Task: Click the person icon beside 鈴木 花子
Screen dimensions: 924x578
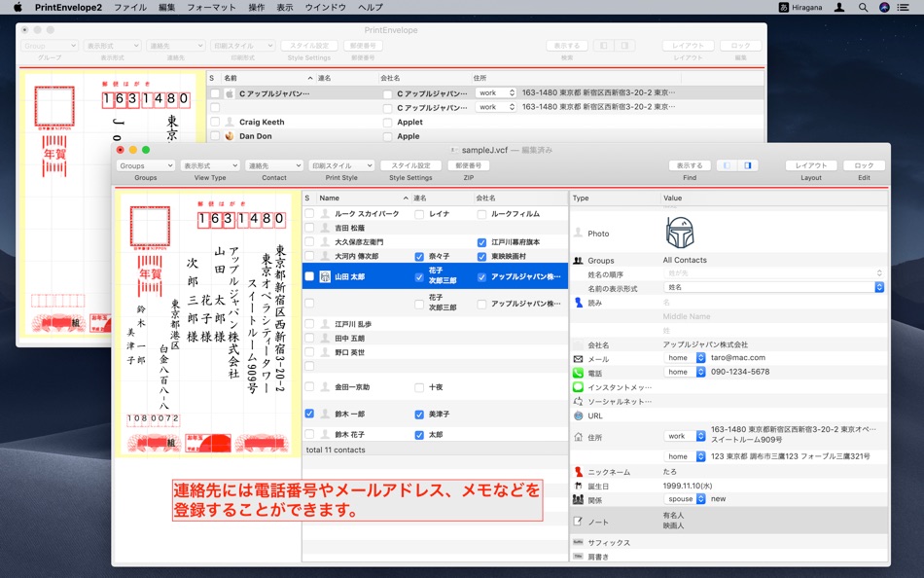Action: coord(325,434)
